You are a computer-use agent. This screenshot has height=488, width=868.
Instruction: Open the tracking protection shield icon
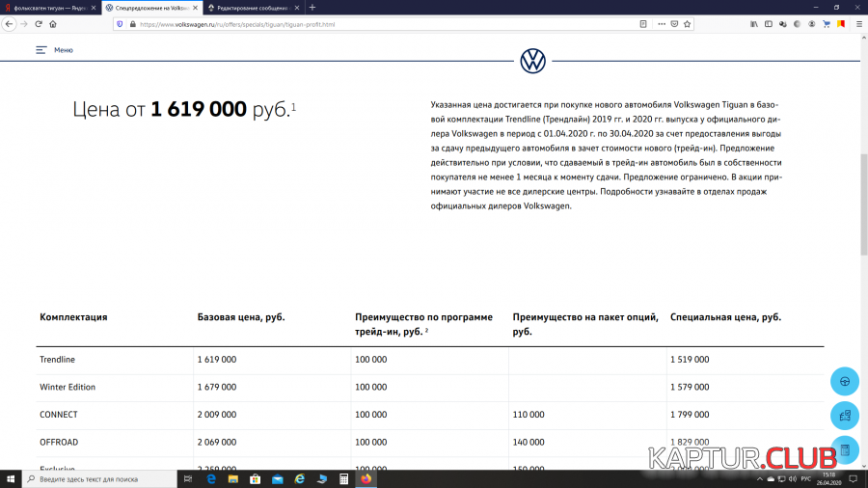coord(120,24)
